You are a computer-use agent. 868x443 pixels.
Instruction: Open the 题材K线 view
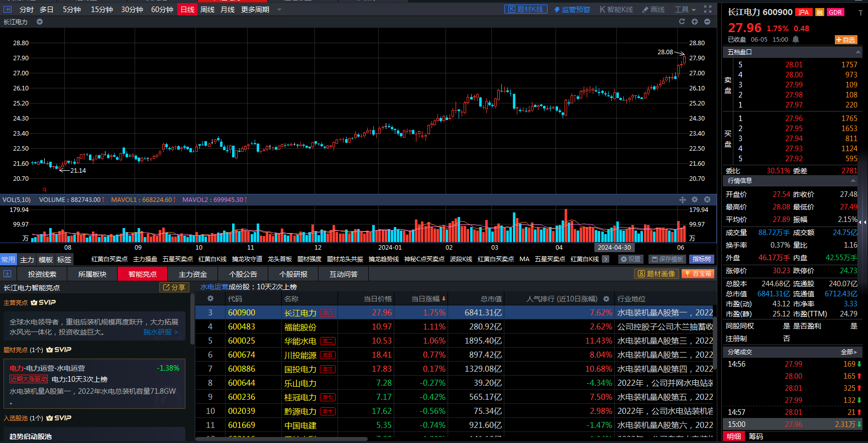(525, 9)
